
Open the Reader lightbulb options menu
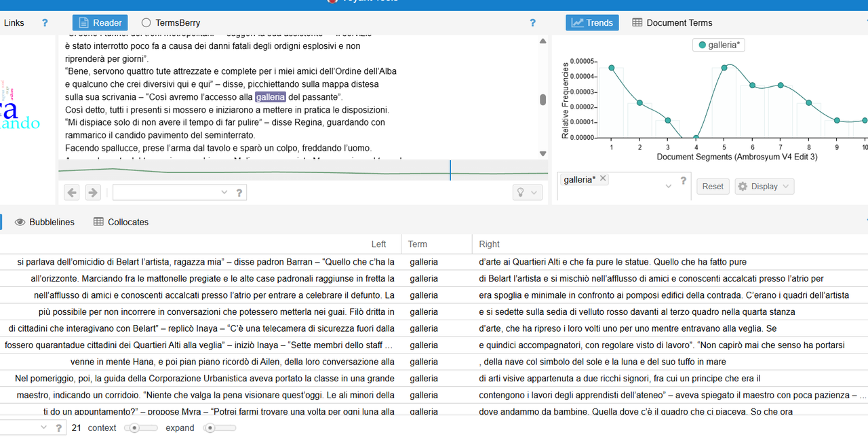(527, 193)
